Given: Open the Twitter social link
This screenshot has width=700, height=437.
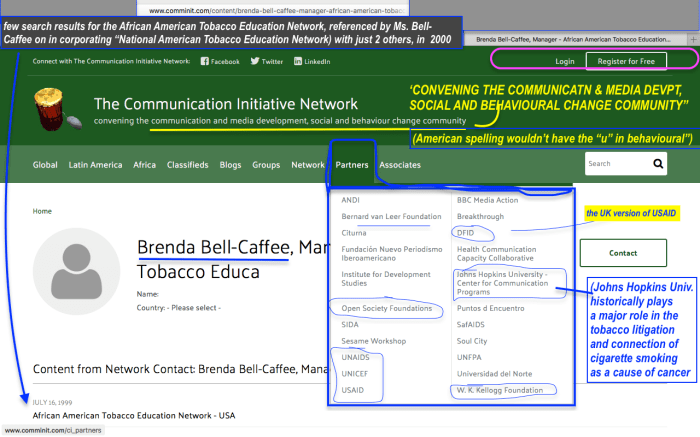Looking at the screenshot, I should pyautogui.click(x=265, y=61).
